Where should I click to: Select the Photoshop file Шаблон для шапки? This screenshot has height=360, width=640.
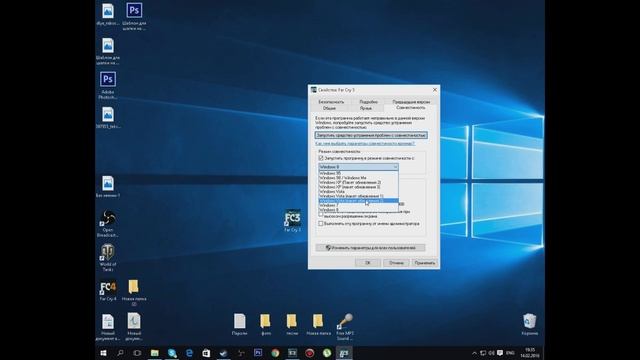134,16
